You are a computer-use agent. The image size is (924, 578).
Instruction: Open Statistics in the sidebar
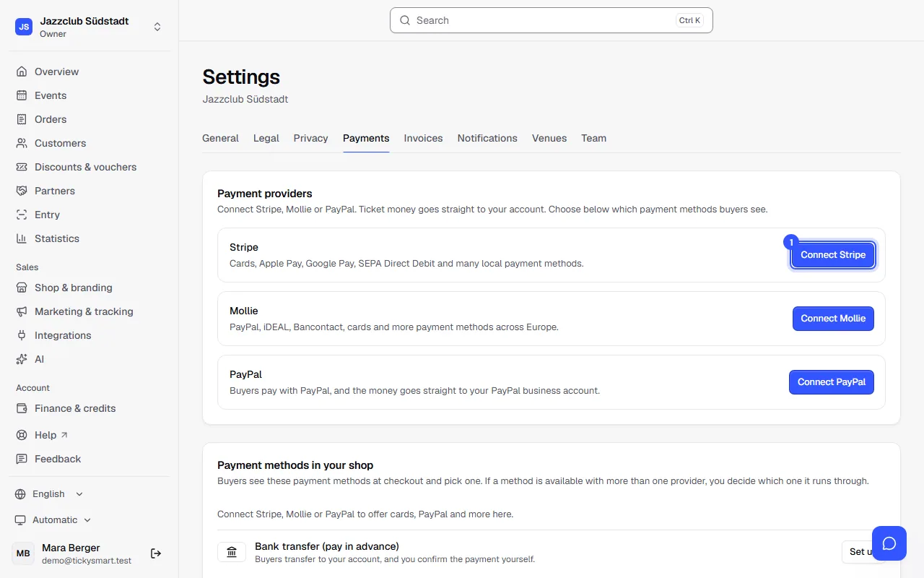tap(90, 238)
